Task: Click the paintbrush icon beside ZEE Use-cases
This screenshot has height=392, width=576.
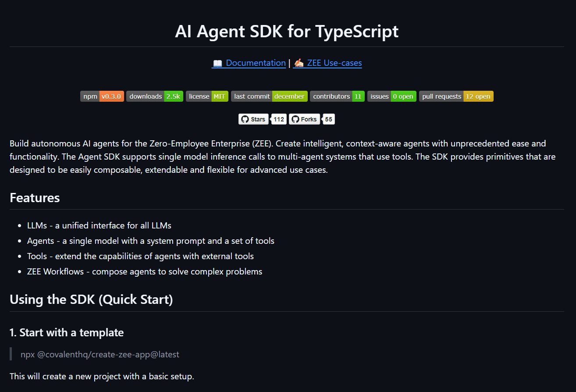Action: pos(299,63)
